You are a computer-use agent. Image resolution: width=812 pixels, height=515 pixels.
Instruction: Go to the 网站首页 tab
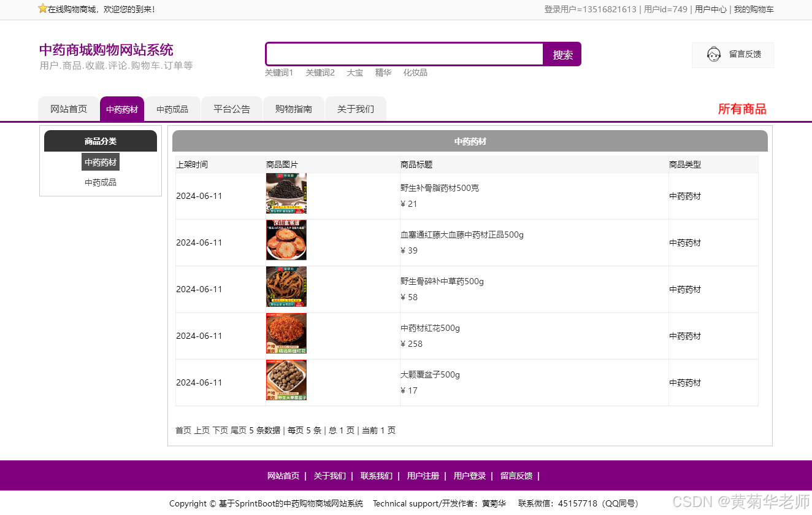[69, 109]
